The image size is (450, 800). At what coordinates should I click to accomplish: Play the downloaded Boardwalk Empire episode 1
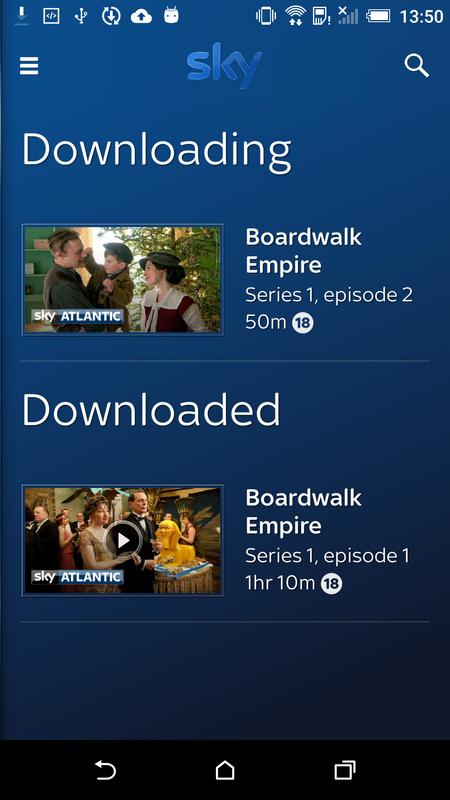pyautogui.click(x=123, y=540)
